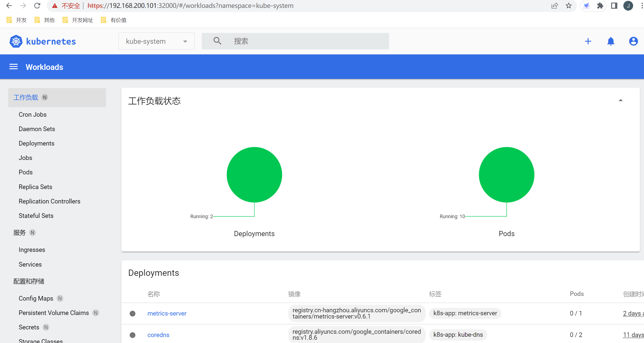Click the search magnifier icon
Image resolution: width=644 pixels, height=343 pixels.
pyautogui.click(x=217, y=41)
